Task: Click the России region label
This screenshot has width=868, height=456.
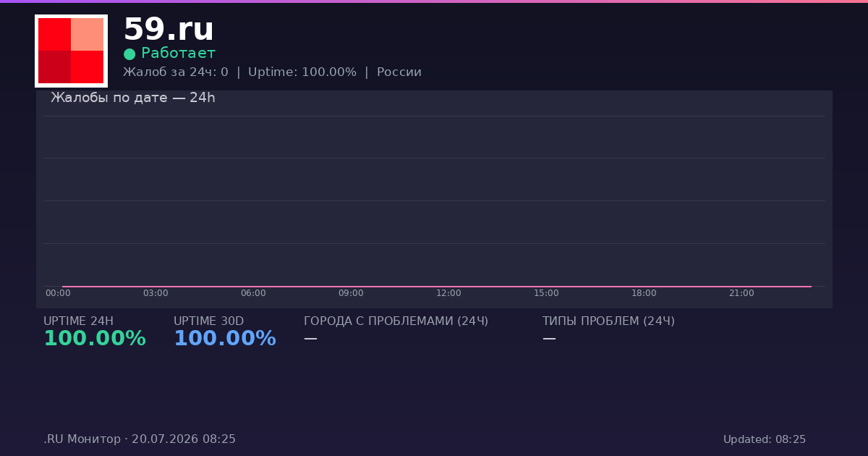Action: (x=399, y=72)
